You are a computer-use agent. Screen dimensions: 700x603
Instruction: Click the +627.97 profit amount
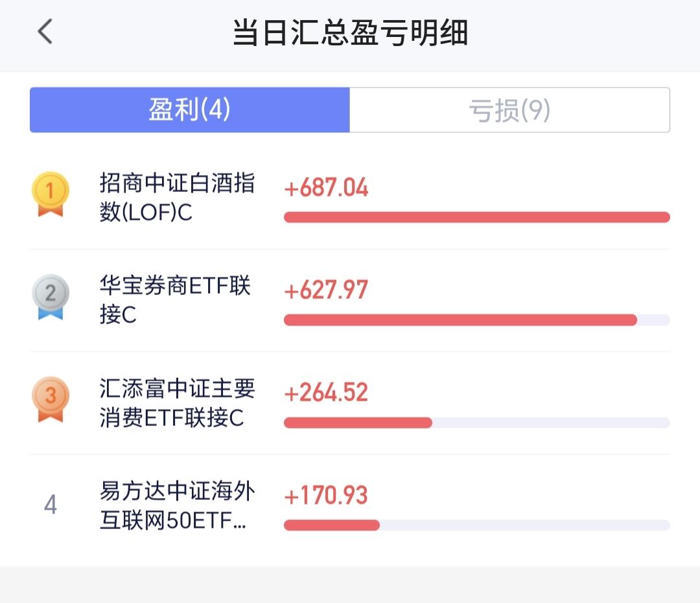(x=326, y=290)
